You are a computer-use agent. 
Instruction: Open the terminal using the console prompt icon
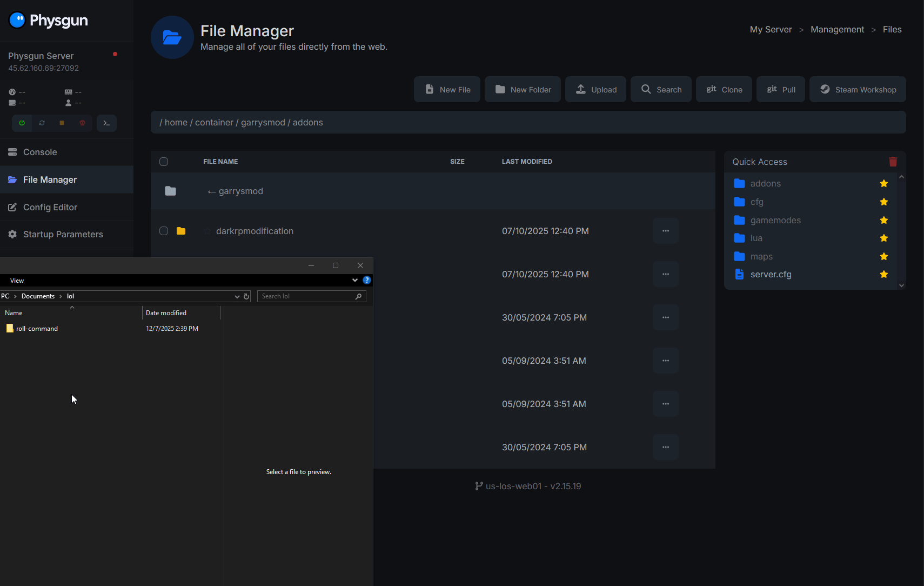tap(106, 123)
